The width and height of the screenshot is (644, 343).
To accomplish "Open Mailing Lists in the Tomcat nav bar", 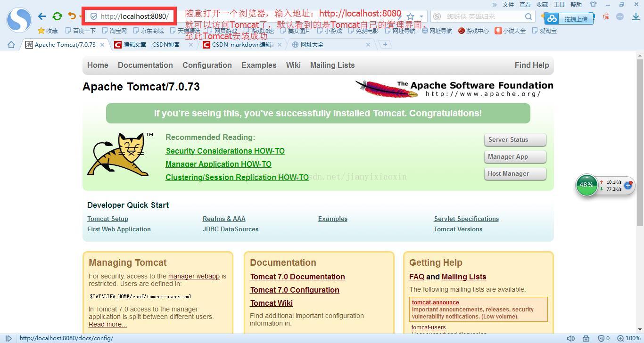I will (x=332, y=65).
